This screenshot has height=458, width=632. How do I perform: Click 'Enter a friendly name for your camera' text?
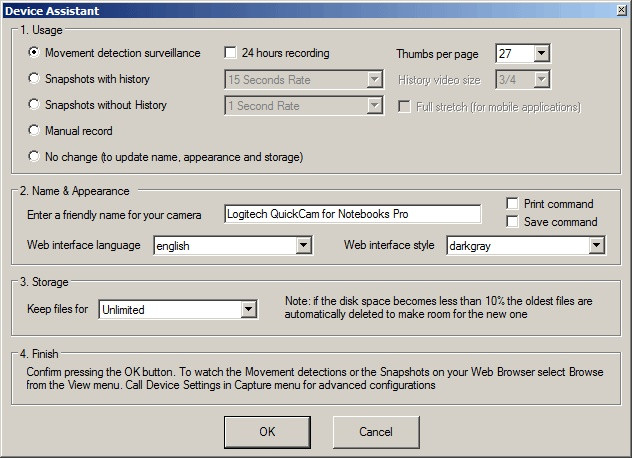114,215
